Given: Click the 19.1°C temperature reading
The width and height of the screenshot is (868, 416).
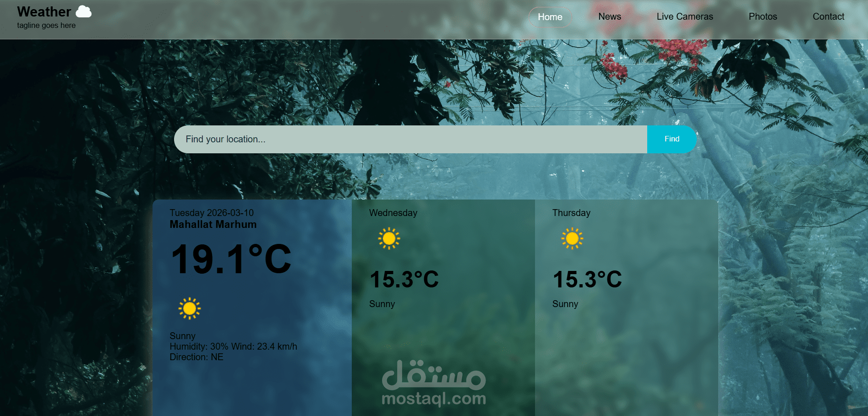Looking at the screenshot, I should click(x=230, y=258).
